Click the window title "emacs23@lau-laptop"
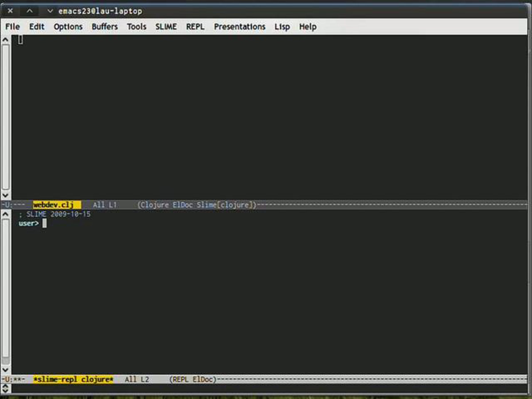532x399 pixels. point(100,11)
